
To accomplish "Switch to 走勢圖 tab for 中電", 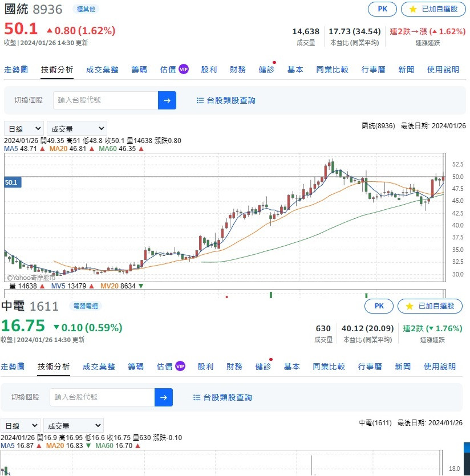I will tap(13, 367).
